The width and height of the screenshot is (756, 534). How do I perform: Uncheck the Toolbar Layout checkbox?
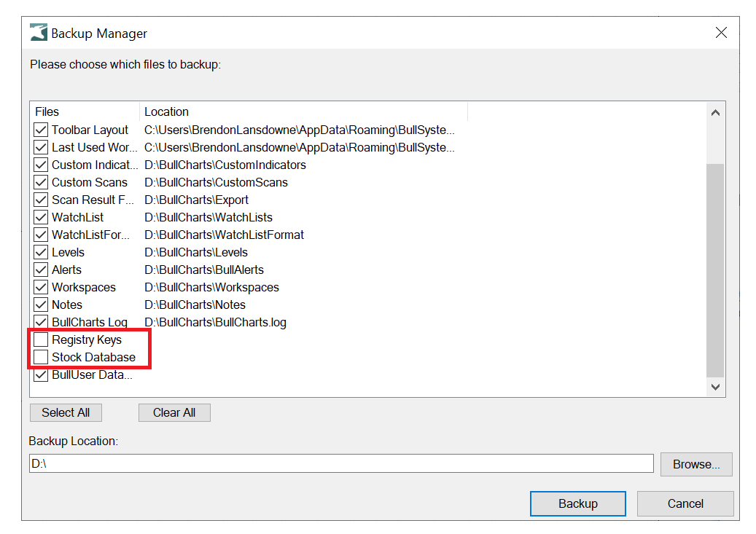tap(41, 130)
